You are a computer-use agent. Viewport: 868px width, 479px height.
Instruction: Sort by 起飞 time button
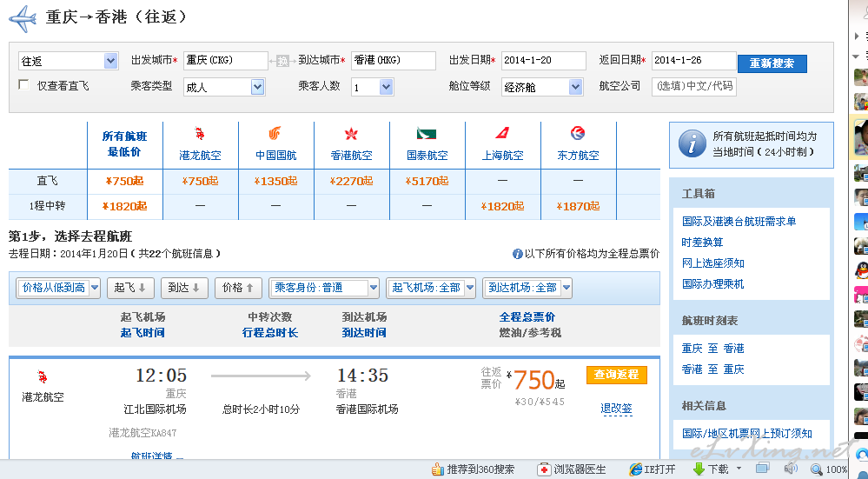tap(130, 288)
